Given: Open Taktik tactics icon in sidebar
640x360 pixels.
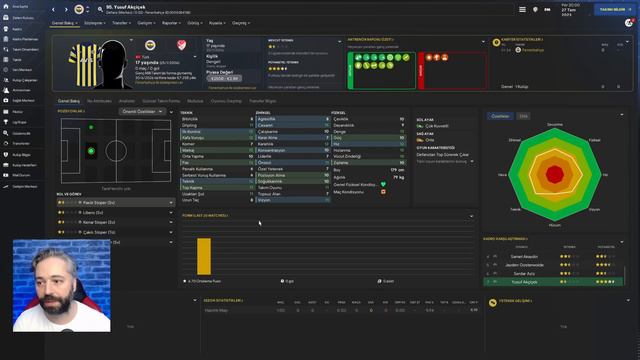Looking at the screenshot, I should (x=6, y=60).
